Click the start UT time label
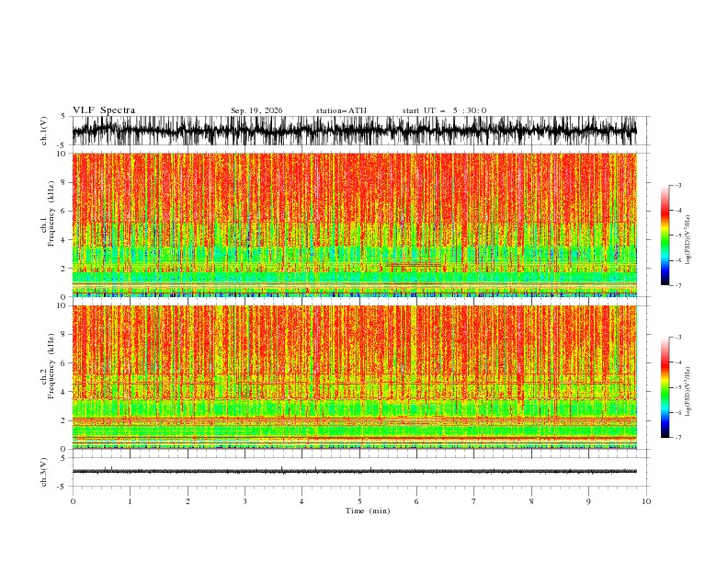Screen dimensions: 728x563 (444, 110)
